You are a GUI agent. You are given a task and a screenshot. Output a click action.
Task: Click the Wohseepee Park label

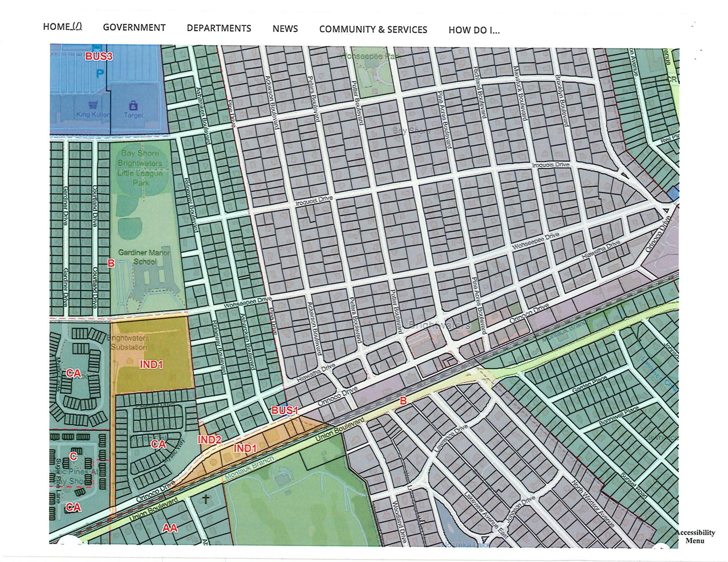[370, 56]
